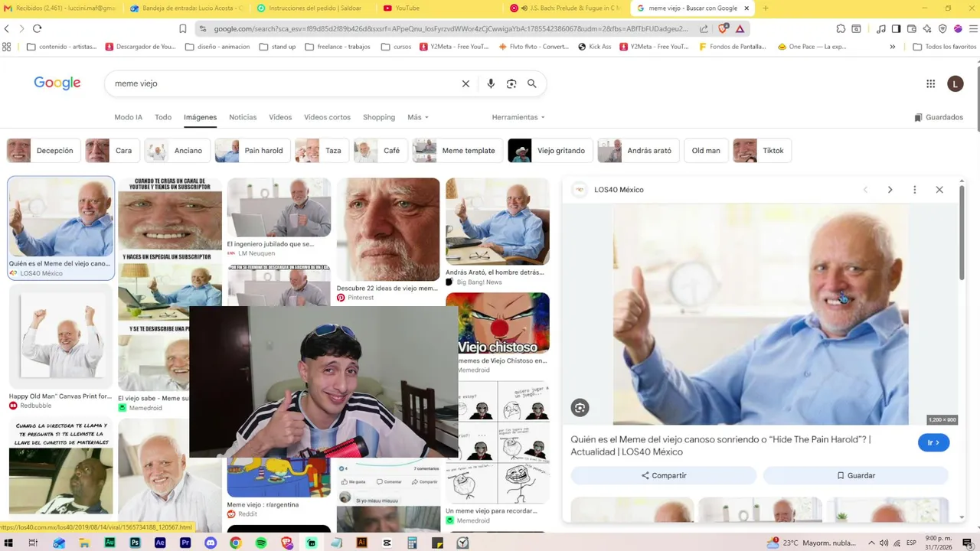Expand the Herramientas dropdown
This screenshot has height=551, width=980.
pyautogui.click(x=518, y=117)
